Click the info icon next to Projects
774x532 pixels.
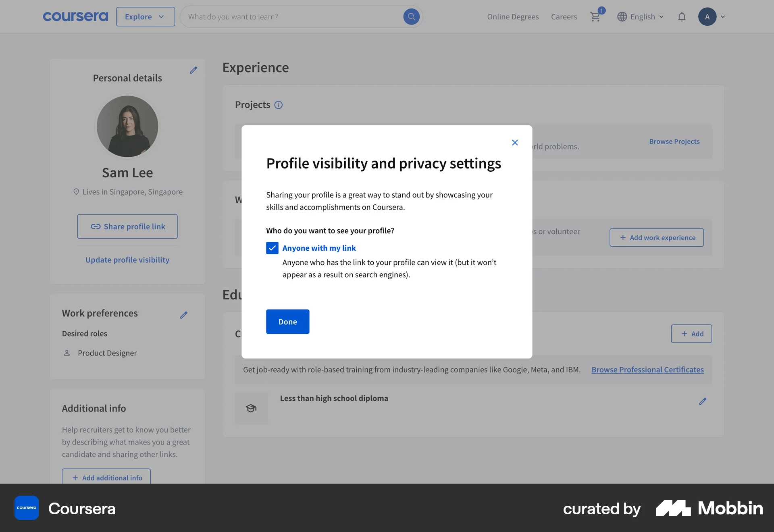point(279,105)
